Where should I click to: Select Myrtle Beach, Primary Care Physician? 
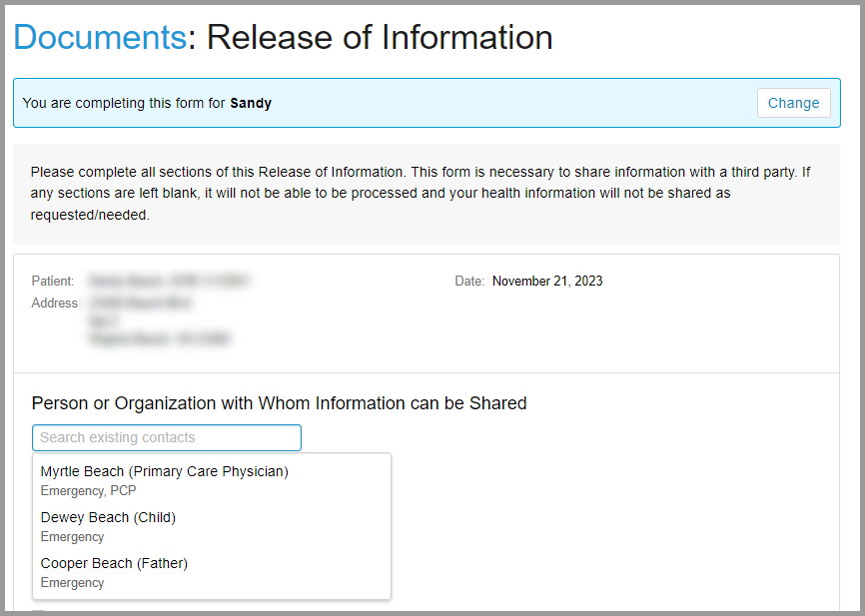164,471
